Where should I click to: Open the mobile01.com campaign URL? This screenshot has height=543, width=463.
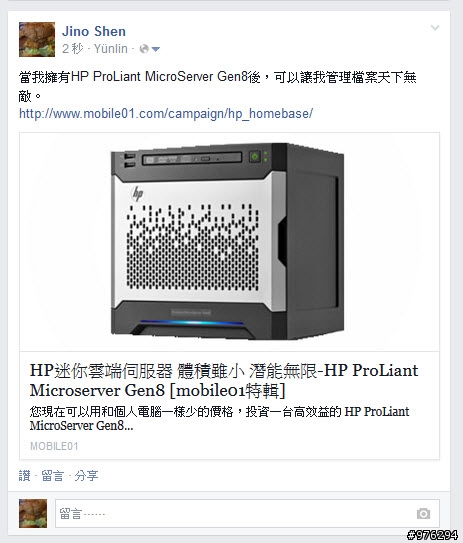pos(166,114)
